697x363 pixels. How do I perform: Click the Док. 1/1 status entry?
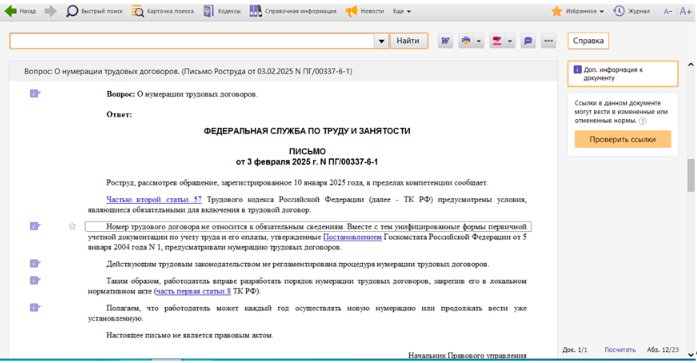[x=574, y=350]
